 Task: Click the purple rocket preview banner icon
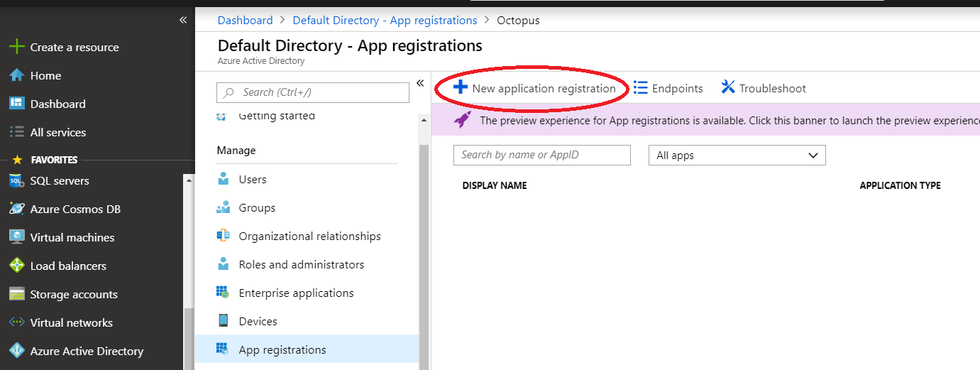[x=463, y=120]
